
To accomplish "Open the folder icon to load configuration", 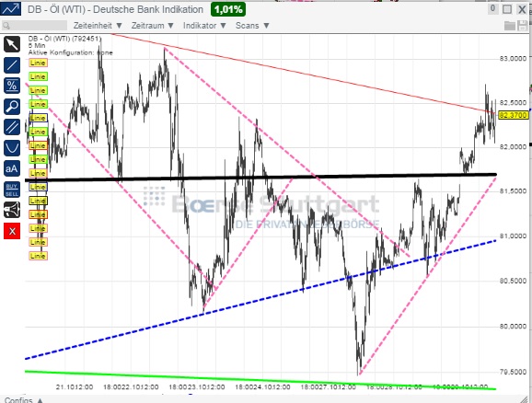I will [510, 26].
